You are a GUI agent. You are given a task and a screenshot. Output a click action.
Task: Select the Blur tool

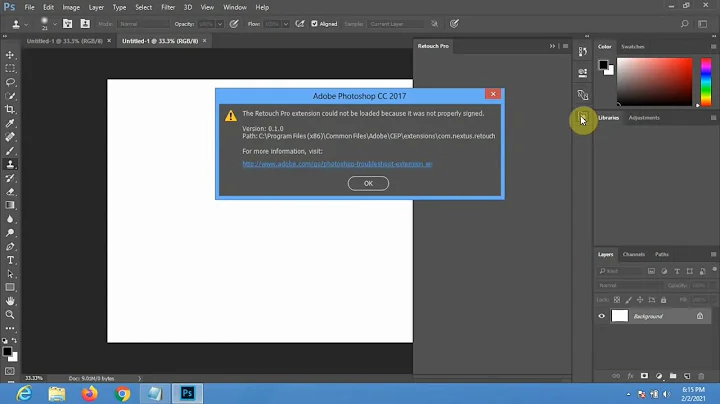tap(10, 219)
